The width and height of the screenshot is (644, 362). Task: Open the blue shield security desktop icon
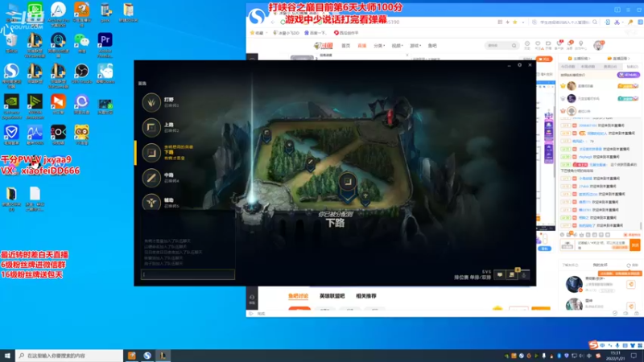point(11,135)
